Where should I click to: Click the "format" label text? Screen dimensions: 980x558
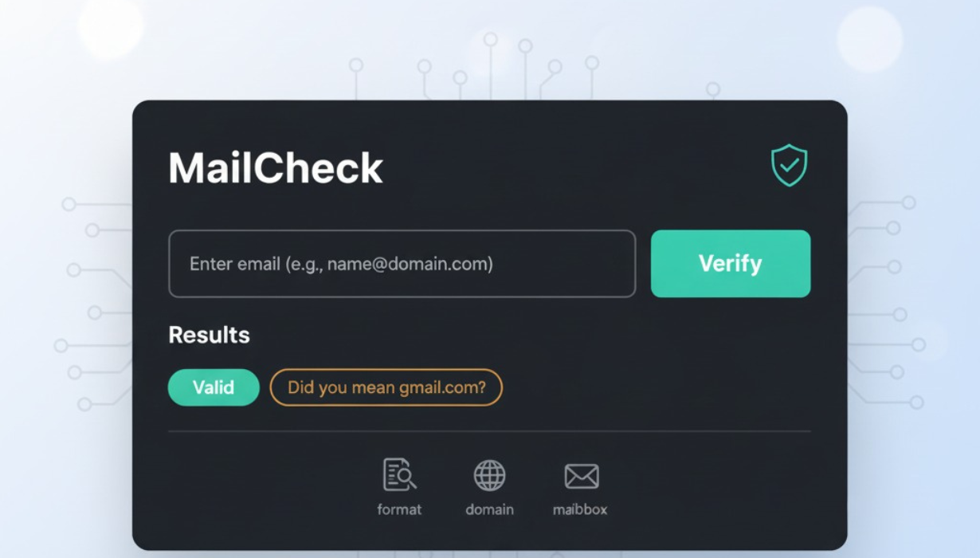pos(399,509)
